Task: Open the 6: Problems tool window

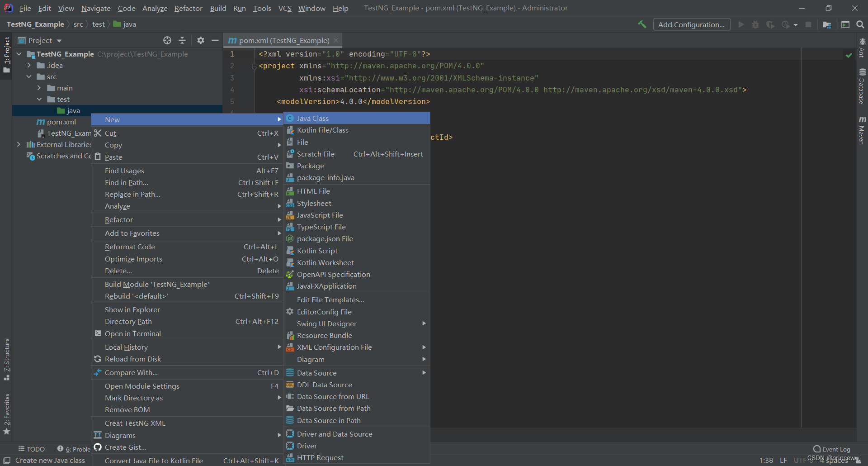Action: (74, 449)
